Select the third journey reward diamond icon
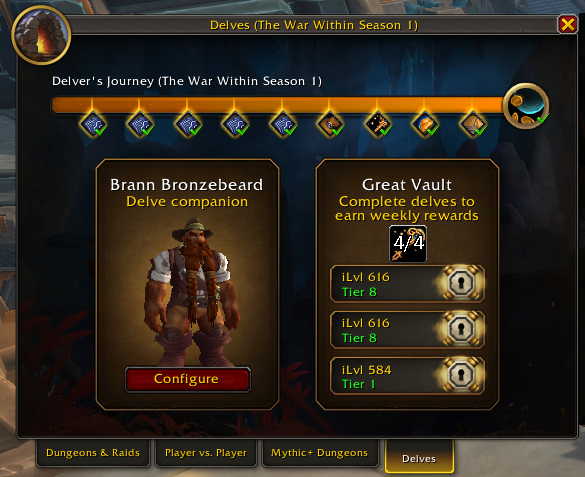 188,124
